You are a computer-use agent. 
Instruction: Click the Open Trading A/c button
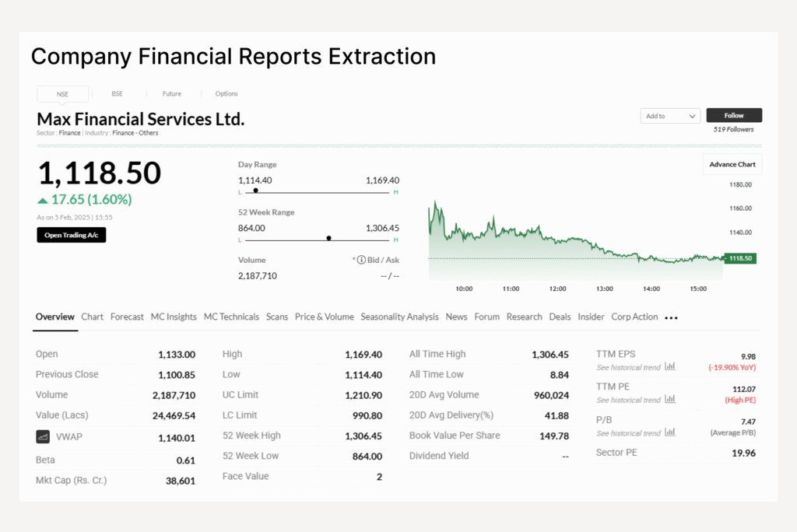(71, 235)
